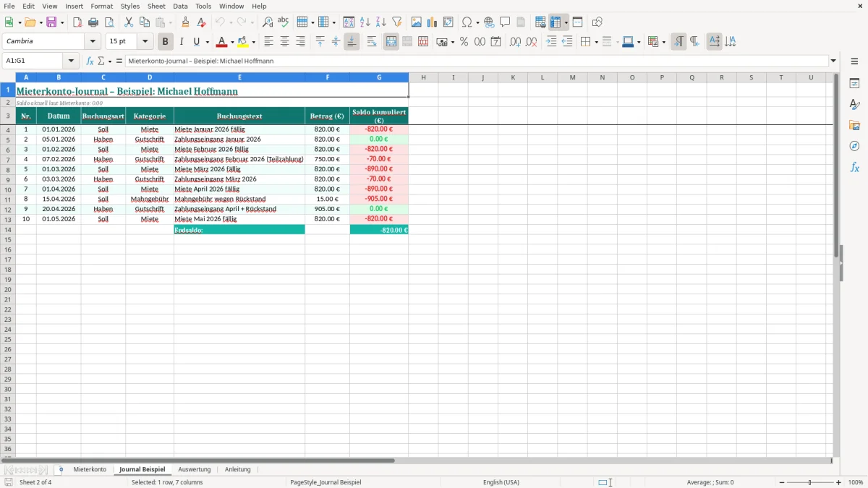Toggle Merge and Center Cells
Image resolution: width=868 pixels, height=488 pixels.
tap(391, 42)
